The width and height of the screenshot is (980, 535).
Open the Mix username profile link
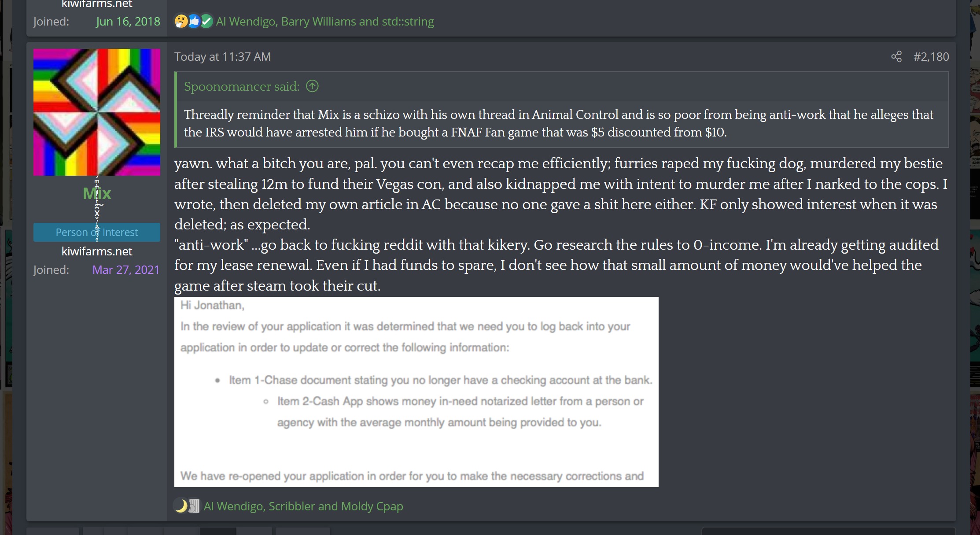[x=97, y=193]
